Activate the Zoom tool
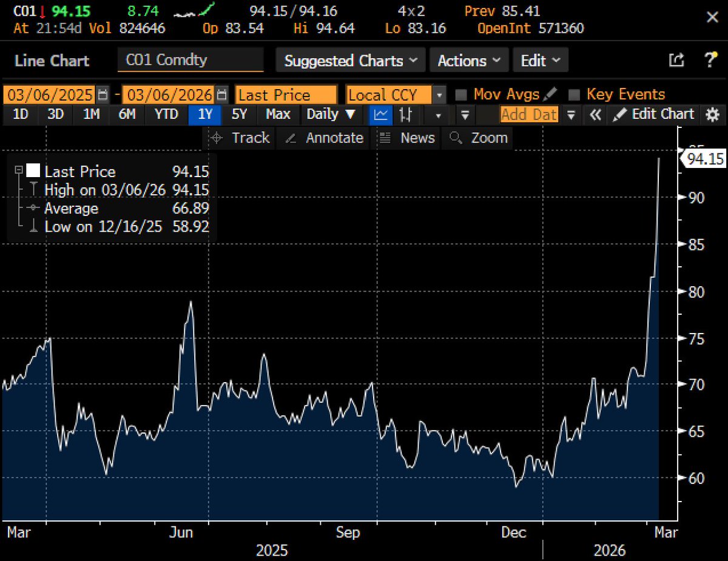Screen dimensions: 728x561 tap(477, 138)
